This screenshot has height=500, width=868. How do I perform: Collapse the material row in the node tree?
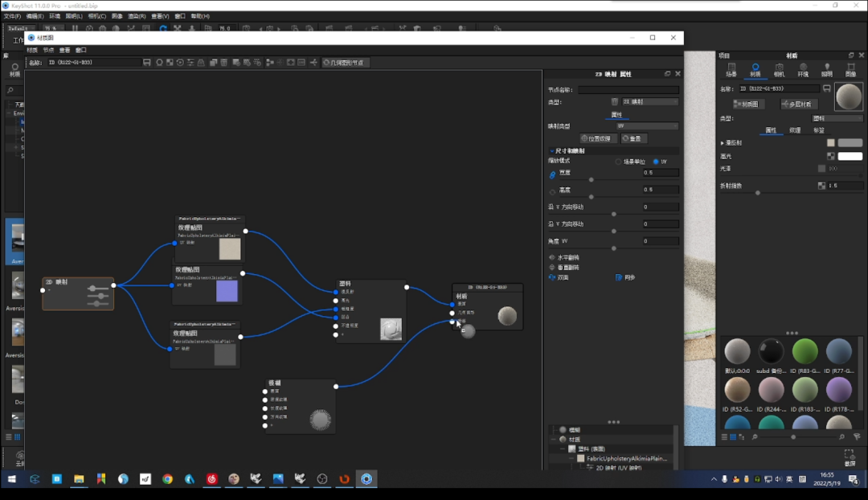point(554,440)
